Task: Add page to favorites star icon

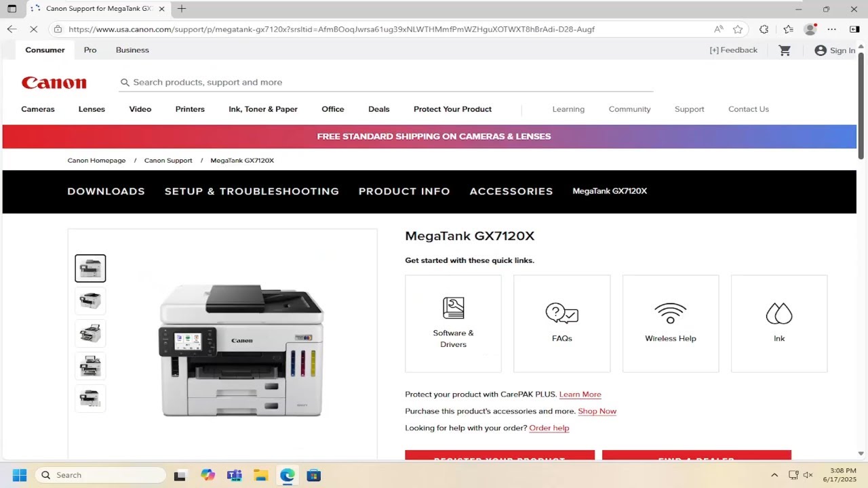Action: point(738,29)
